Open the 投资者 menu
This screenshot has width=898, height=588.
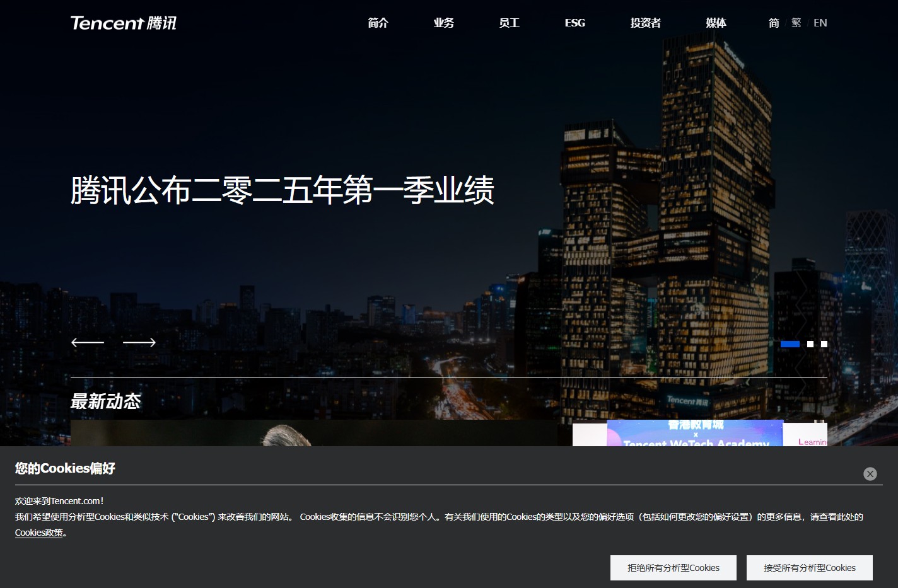pos(646,23)
